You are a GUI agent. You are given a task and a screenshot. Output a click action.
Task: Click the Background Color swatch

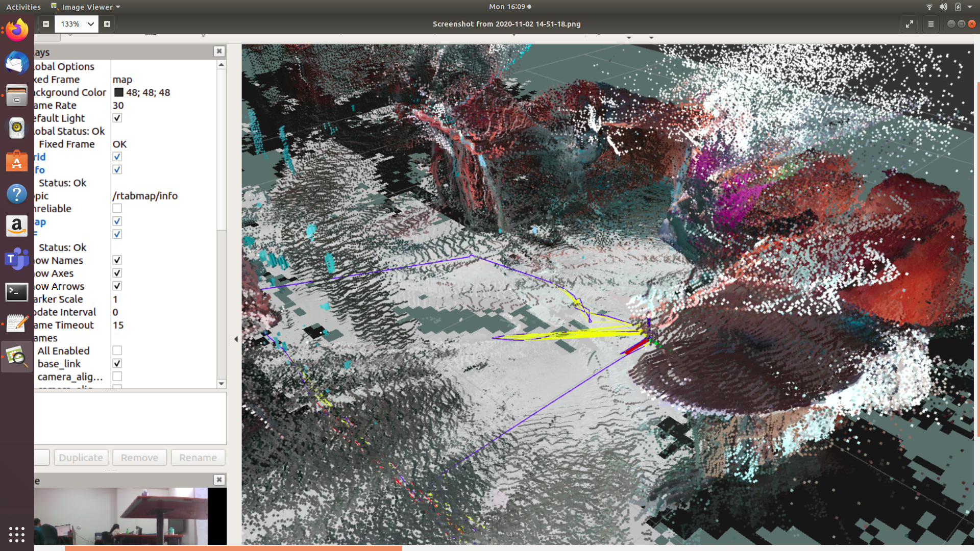coord(119,92)
